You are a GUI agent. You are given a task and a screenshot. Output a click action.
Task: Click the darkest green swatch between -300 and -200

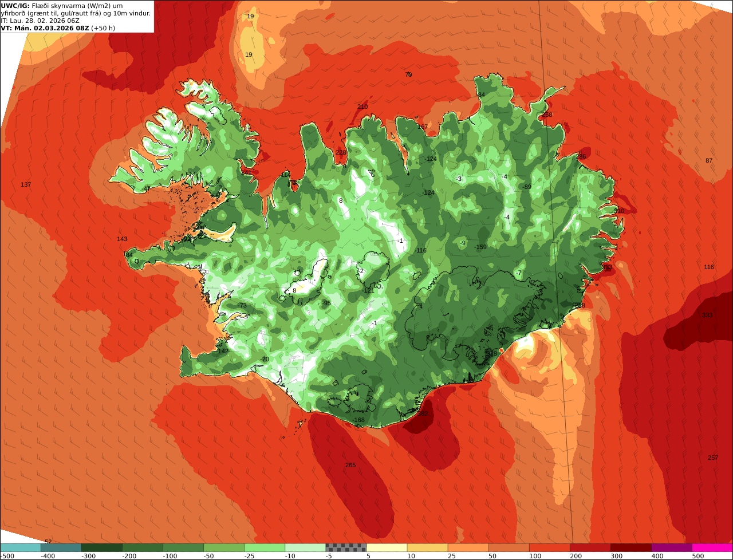102,547
